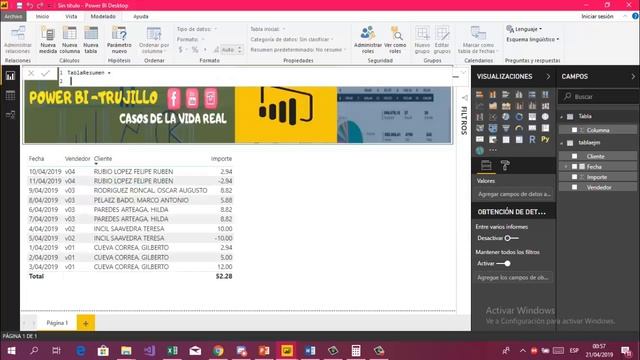Open the Data view in left sidebar
Viewport: 640px width, 360px height.
(x=10, y=96)
